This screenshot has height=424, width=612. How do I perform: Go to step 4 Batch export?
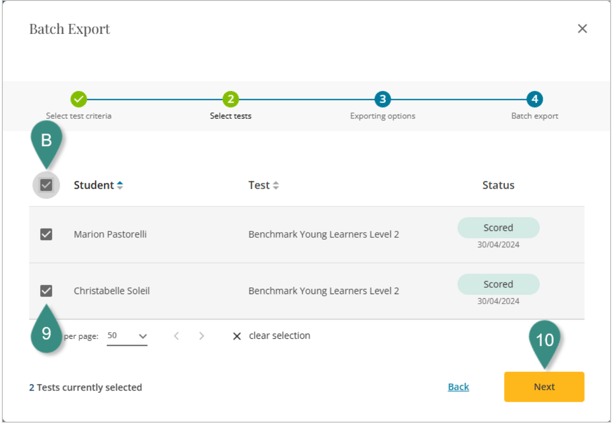point(535,99)
